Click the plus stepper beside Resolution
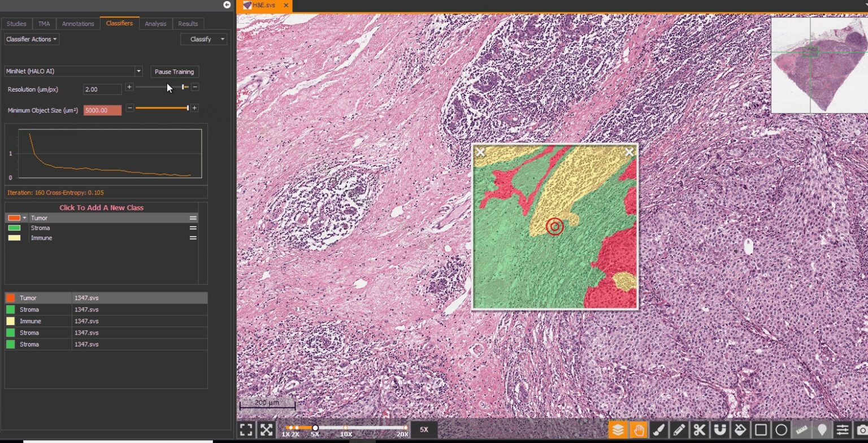 pos(129,87)
